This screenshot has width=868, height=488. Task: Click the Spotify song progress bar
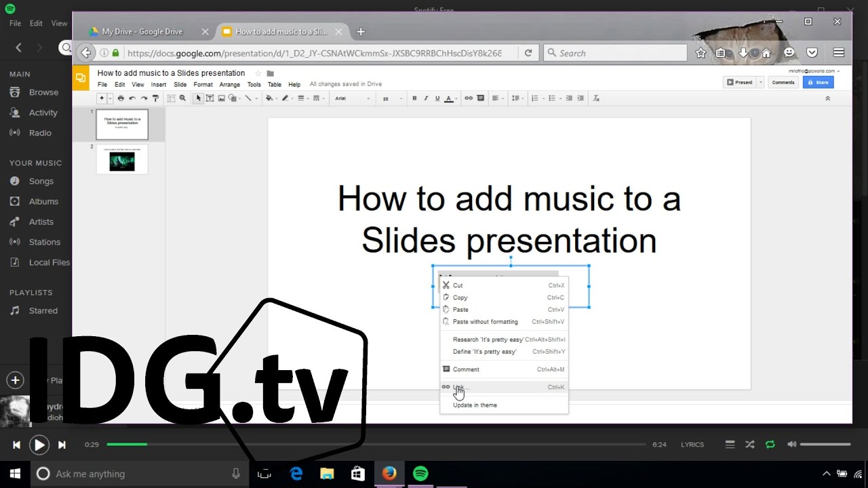tap(376, 445)
